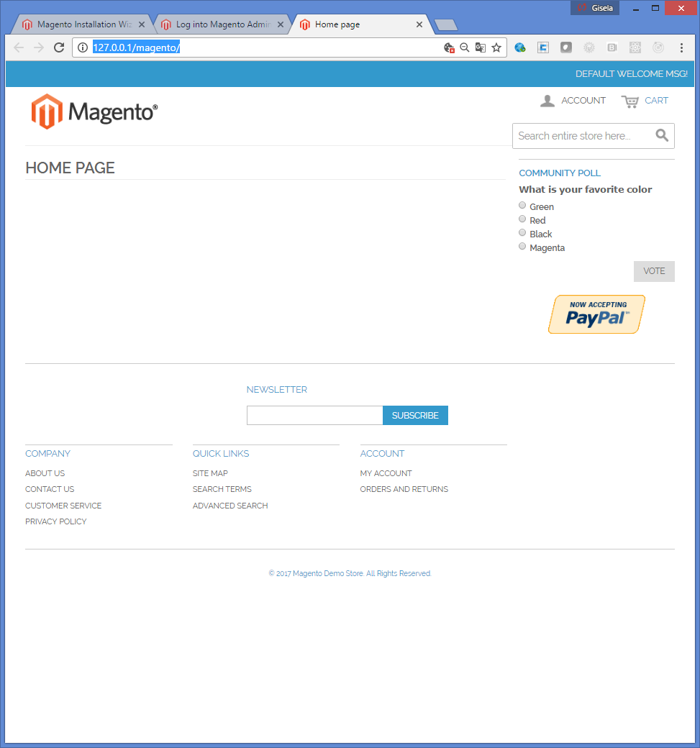
Task: Select the Black poll option
Action: tap(522, 233)
